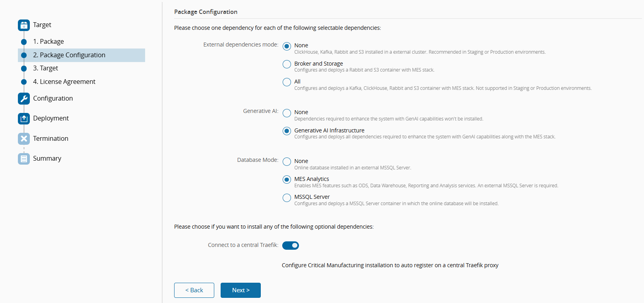Viewport: 644px width, 303px height.
Task: Select Generative AI Infrastructure option
Action: coord(287,131)
